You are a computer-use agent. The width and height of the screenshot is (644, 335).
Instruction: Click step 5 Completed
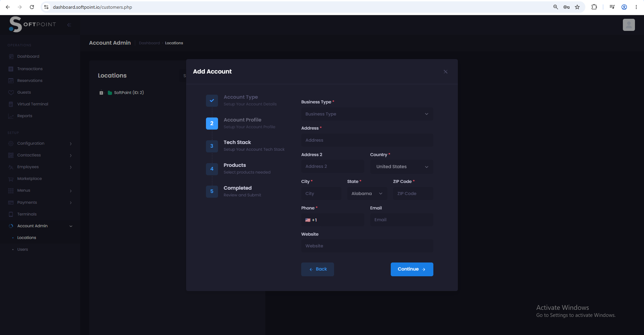tap(212, 191)
